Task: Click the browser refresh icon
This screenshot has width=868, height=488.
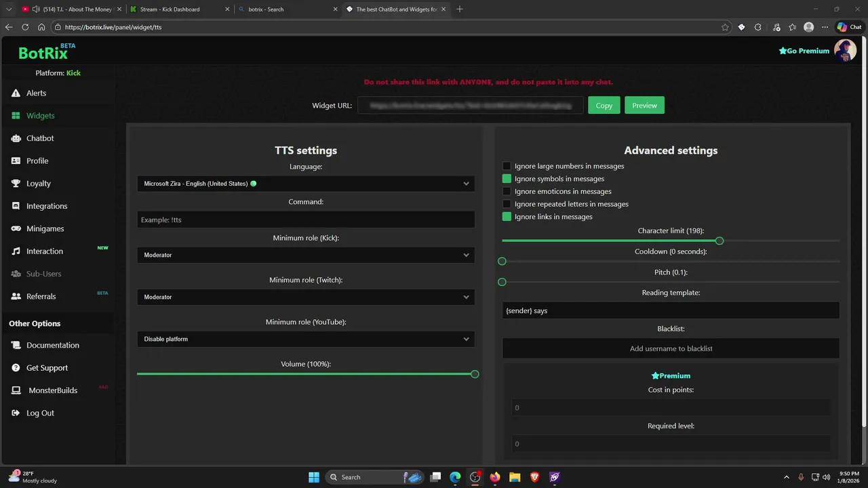Action: pos(25,27)
